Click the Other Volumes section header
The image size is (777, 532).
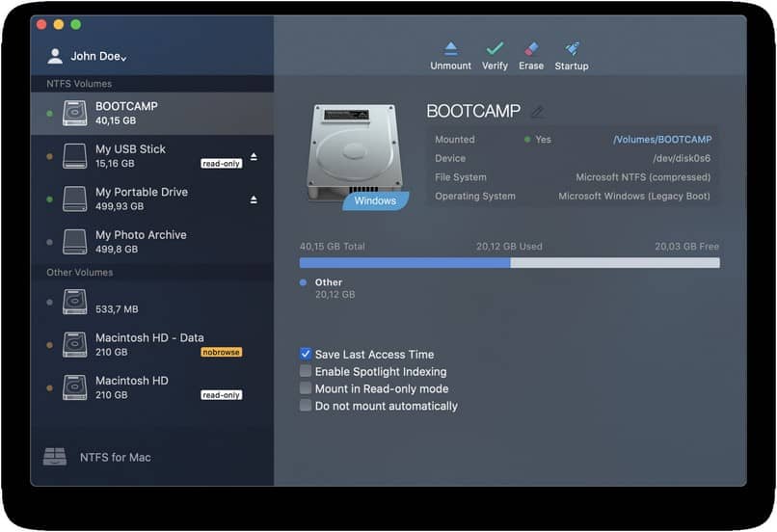(79, 273)
